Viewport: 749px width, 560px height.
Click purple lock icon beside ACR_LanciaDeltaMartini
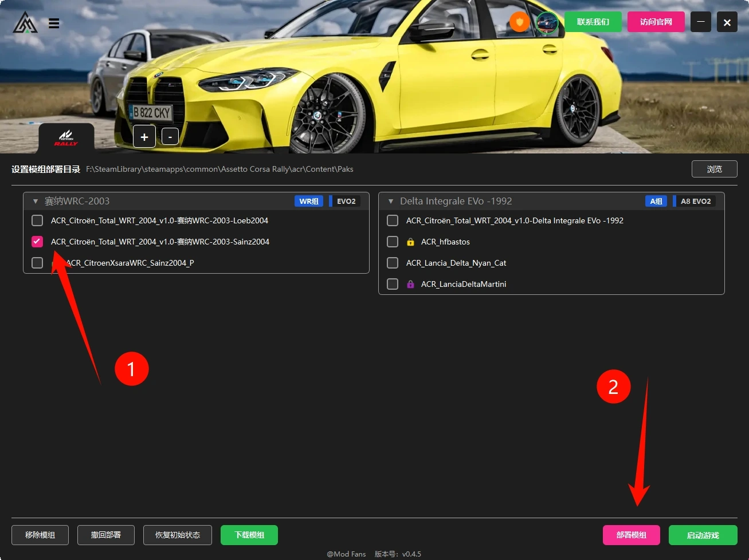410,285
